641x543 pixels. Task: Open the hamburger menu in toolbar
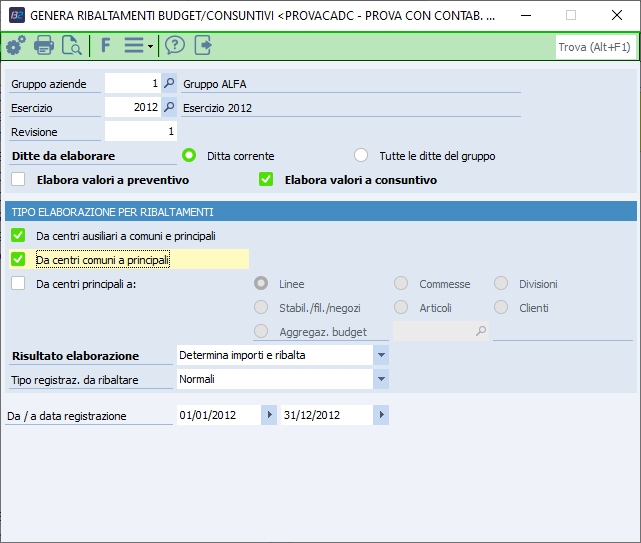tap(135, 46)
